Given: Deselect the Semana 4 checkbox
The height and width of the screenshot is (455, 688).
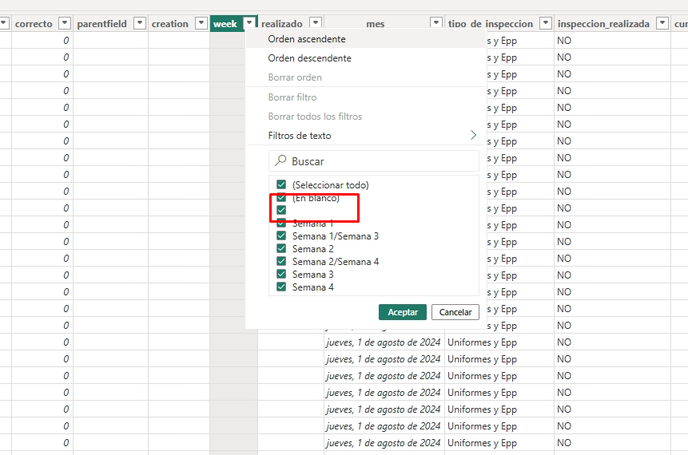Looking at the screenshot, I should click(x=282, y=288).
